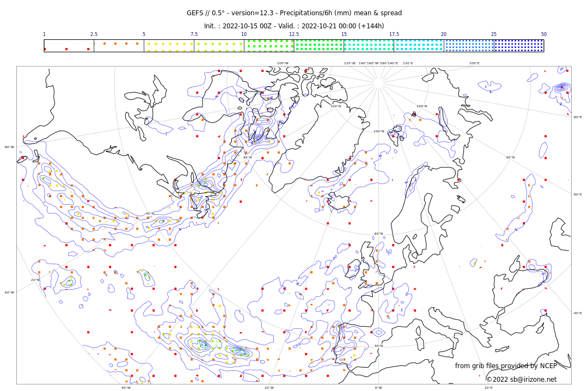Click the 40°E label on right edge
This screenshot has height=391, width=588.
tap(578, 313)
